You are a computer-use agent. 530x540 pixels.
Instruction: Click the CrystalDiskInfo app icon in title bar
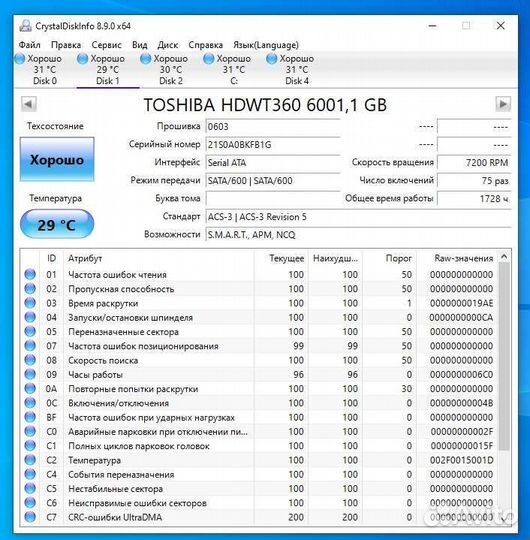[x=25, y=26]
